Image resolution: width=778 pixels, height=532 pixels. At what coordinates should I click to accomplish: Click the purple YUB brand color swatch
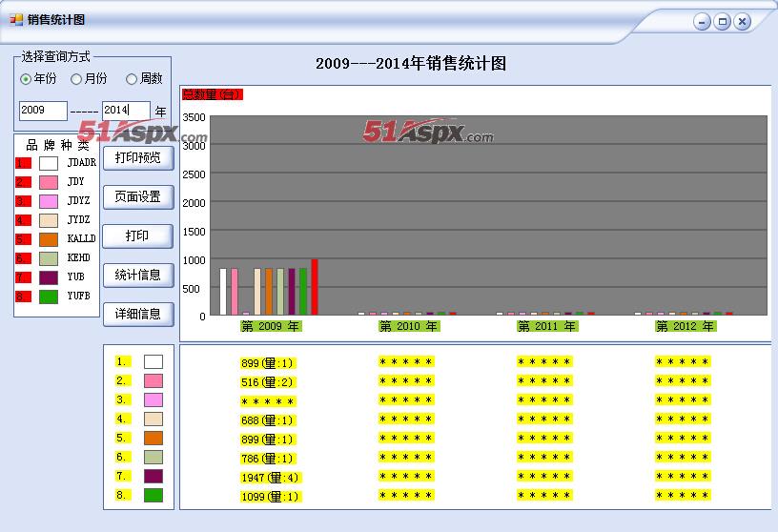coord(49,277)
